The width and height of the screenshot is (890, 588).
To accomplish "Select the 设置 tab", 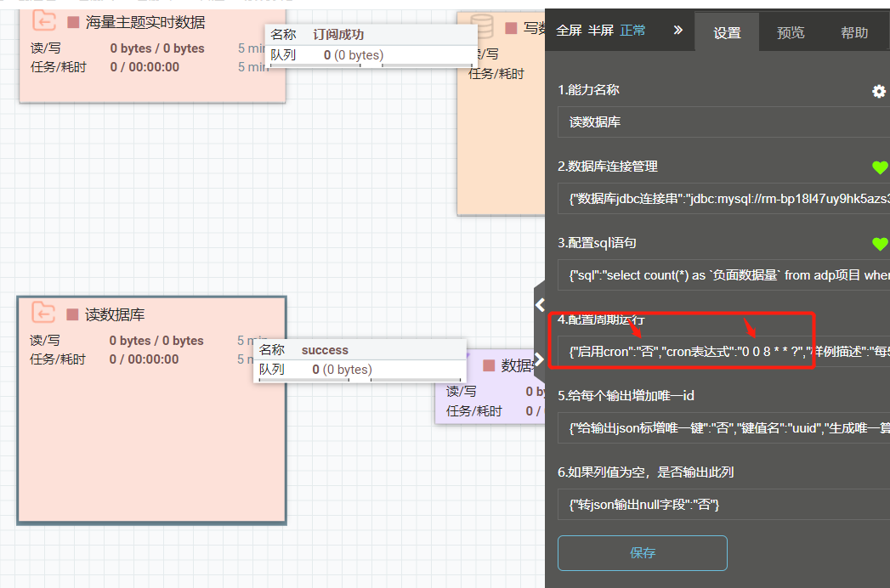I will (727, 33).
